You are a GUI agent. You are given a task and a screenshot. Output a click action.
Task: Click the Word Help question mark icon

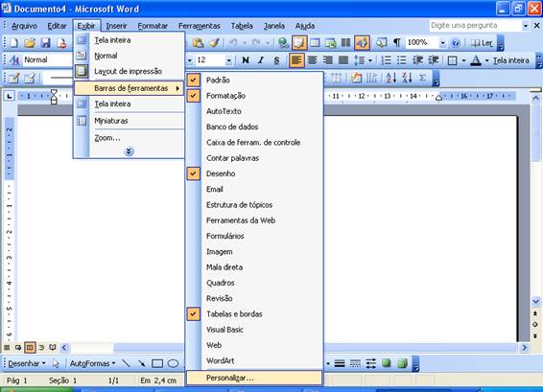[x=456, y=43]
